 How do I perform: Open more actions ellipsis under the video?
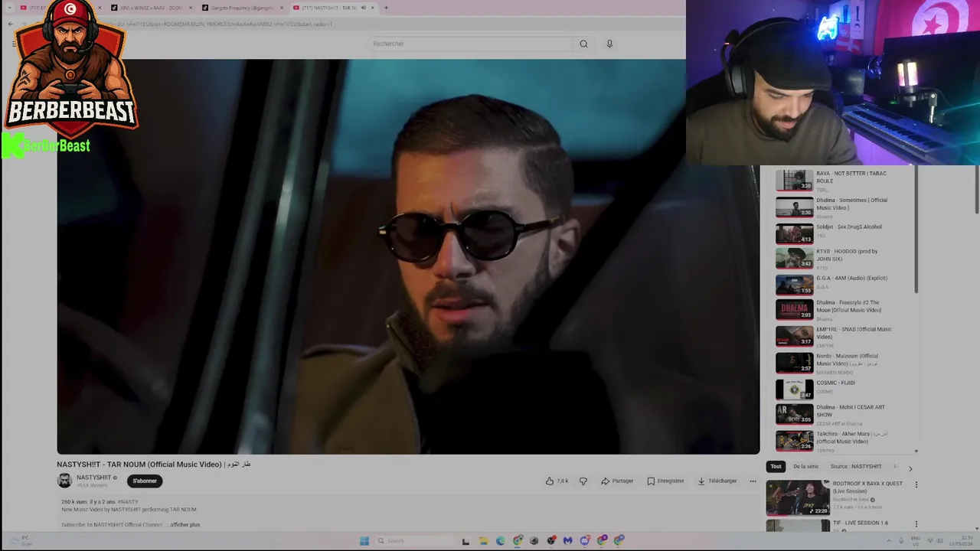click(753, 481)
